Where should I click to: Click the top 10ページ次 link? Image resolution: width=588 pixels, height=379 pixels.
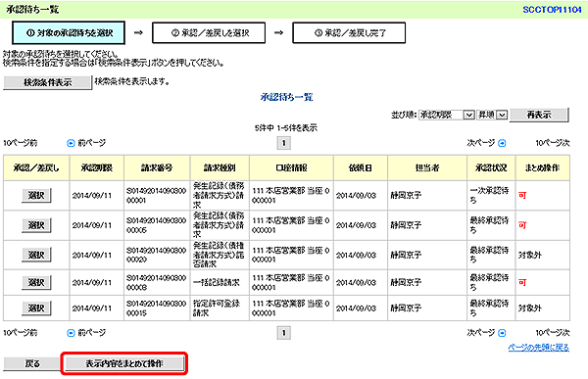point(553,143)
